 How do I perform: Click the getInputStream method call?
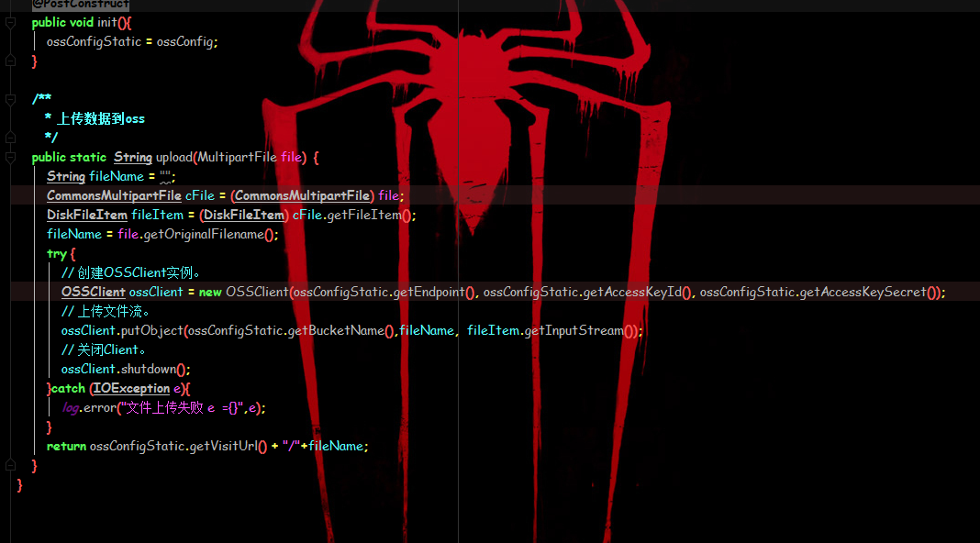(574, 331)
